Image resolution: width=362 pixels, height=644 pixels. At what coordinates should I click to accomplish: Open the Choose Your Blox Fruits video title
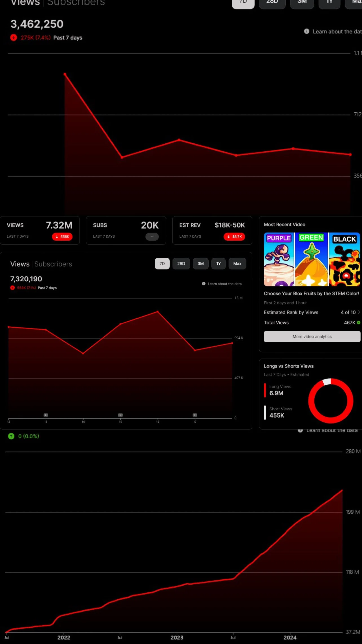[x=312, y=293]
